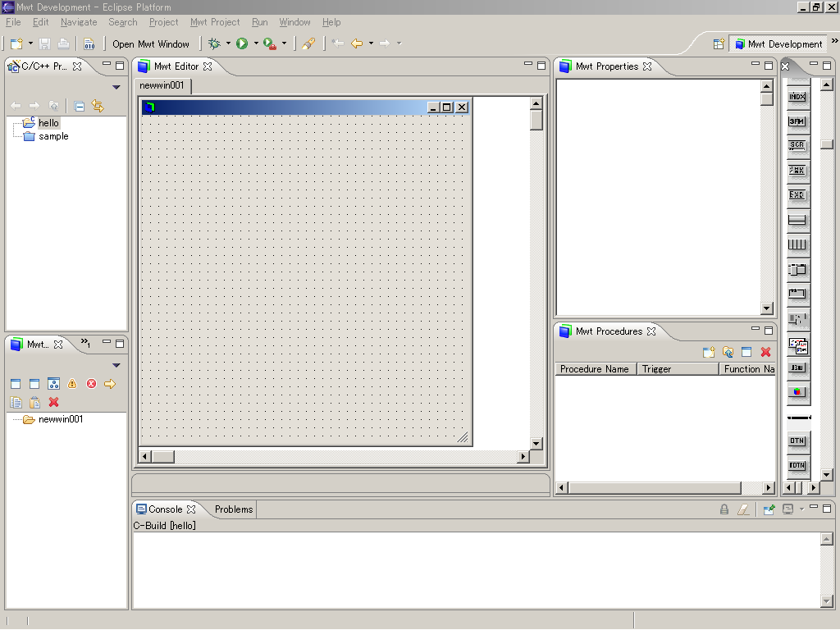Screen dimensions: 840x630
Task: Click the red circle error icon
Action: (x=92, y=384)
